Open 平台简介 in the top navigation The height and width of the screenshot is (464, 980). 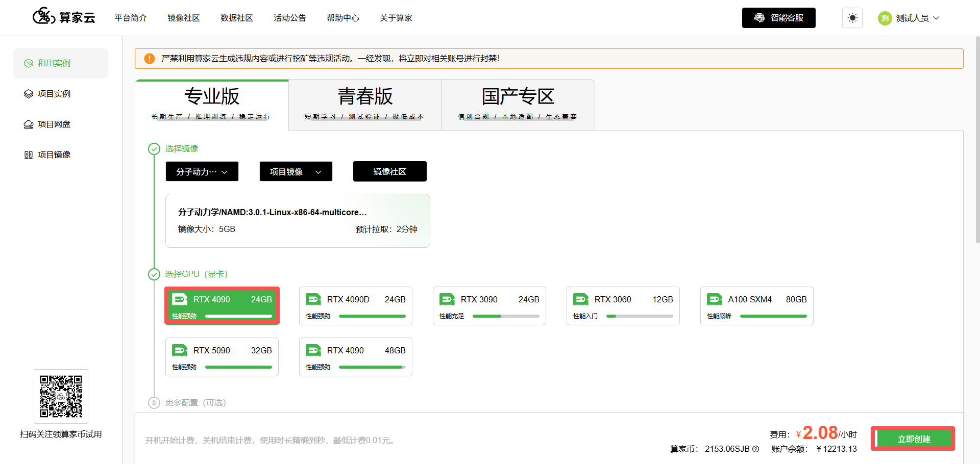(x=131, y=18)
